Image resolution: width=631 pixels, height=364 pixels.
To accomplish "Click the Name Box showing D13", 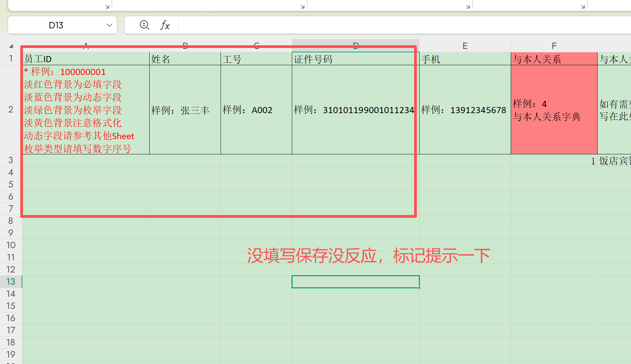I will tap(56, 25).
